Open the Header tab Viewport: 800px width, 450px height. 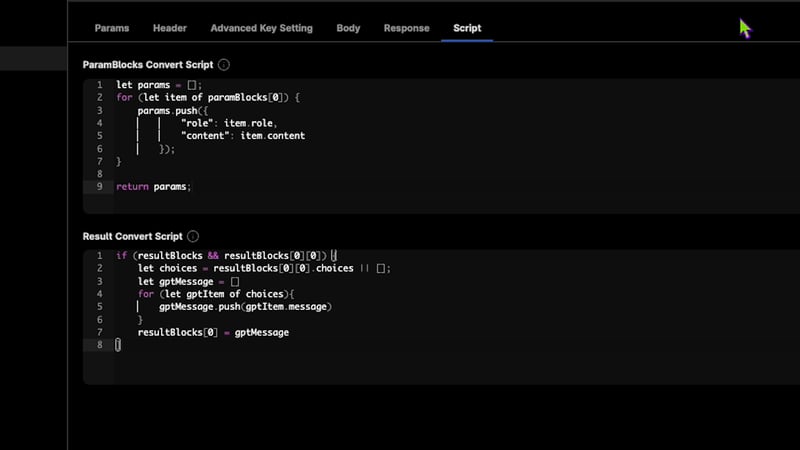(x=170, y=28)
